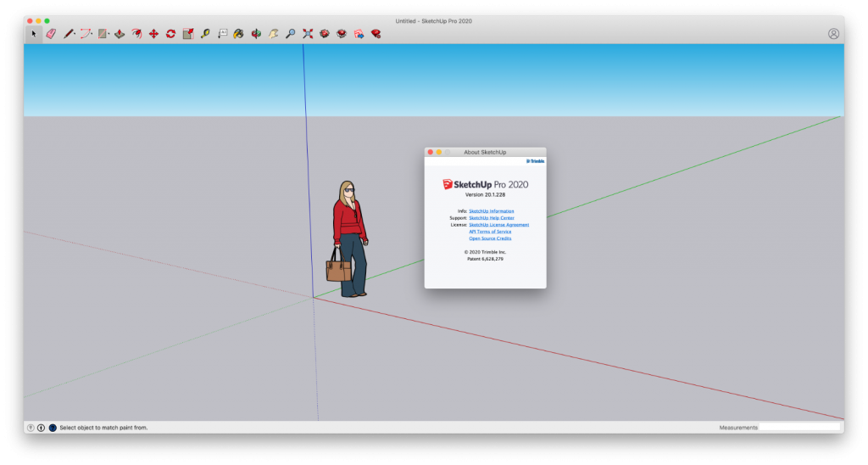
Task: Expand the Line tool dropdown arrow
Action: (75, 34)
